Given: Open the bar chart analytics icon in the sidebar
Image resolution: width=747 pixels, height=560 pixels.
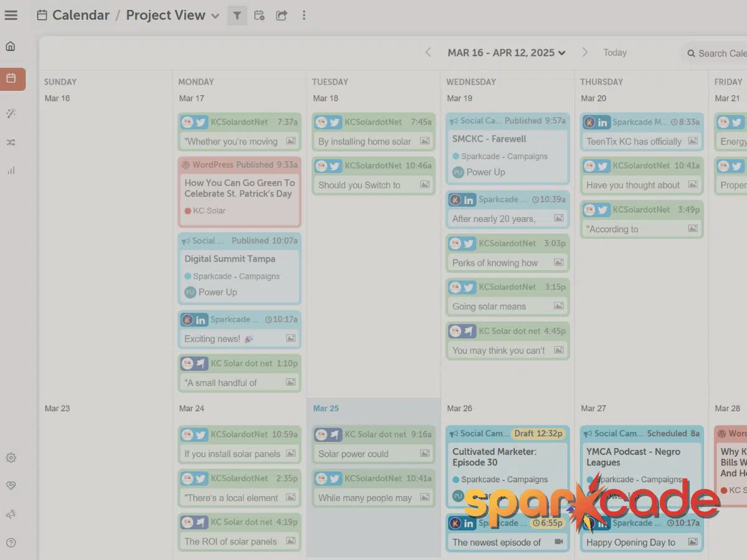Looking at the screenshot, I should point(11,170).
